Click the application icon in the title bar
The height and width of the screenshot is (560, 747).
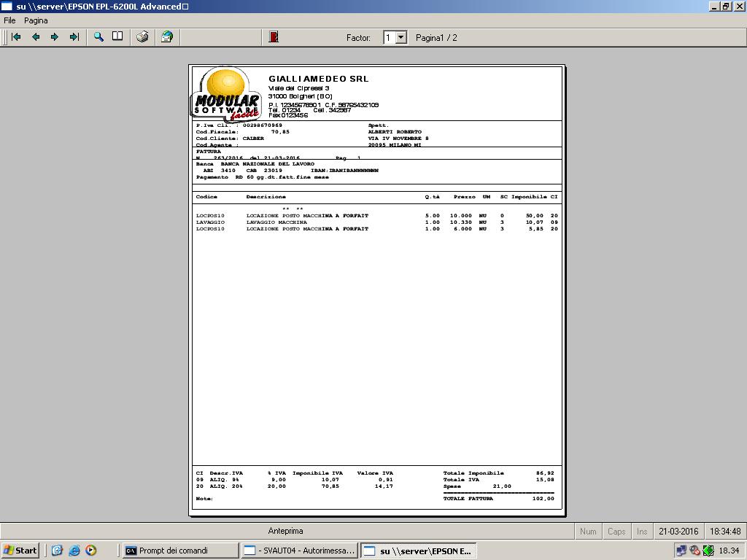tap(7, 6)
